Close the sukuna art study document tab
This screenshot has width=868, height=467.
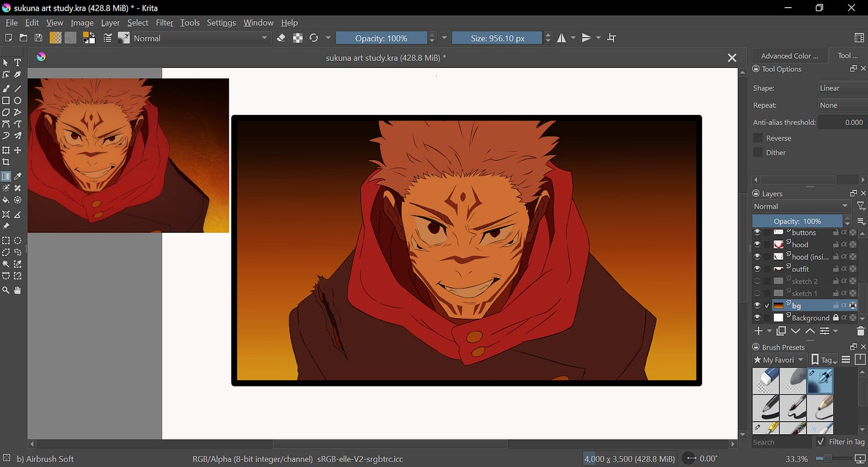[732, 58]
